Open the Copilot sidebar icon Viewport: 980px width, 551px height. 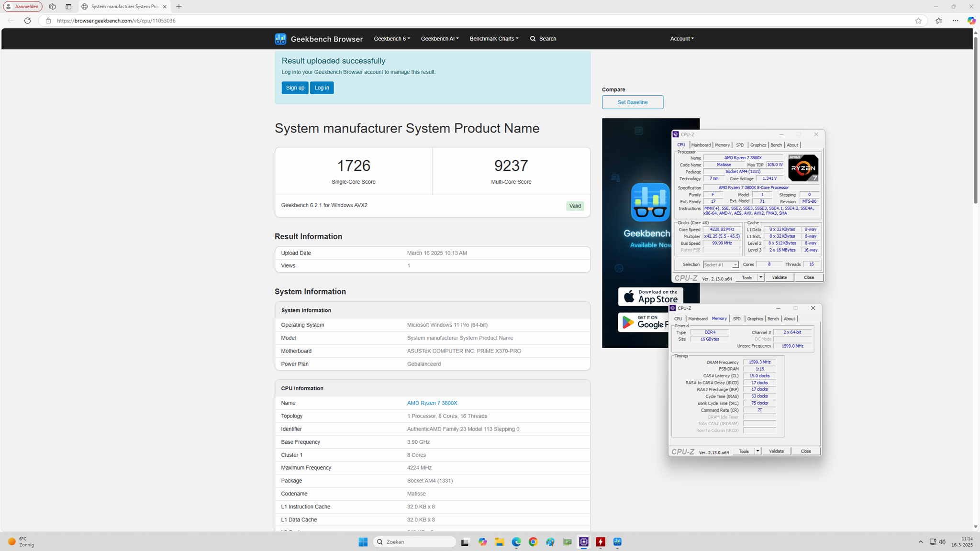[x=971, y=21]
